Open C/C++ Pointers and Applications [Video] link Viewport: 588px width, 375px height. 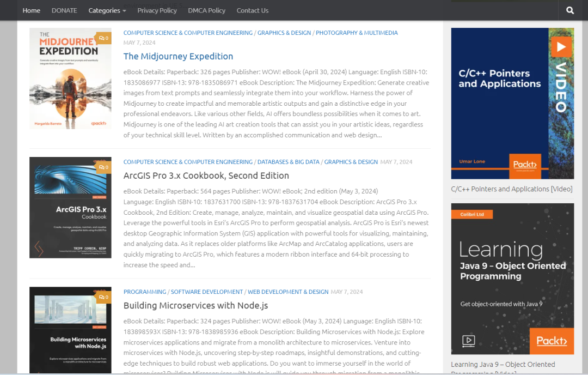pos(512,189)
